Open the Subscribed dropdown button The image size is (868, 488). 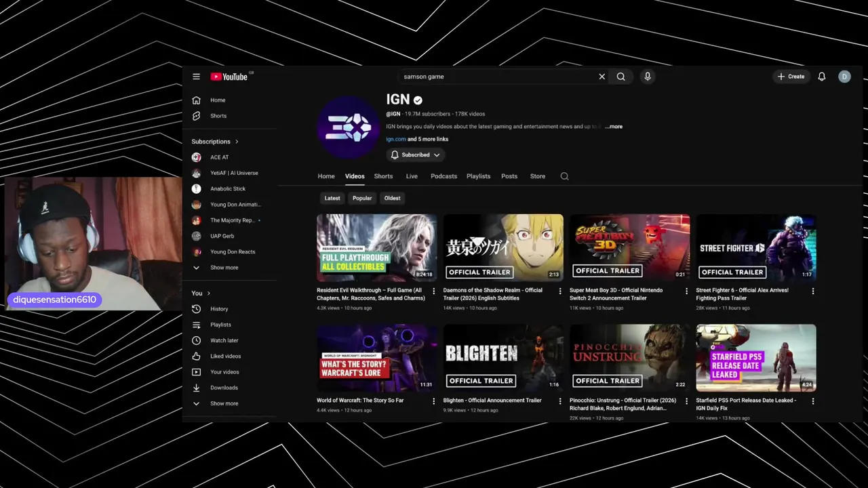[x=416, y=155]
